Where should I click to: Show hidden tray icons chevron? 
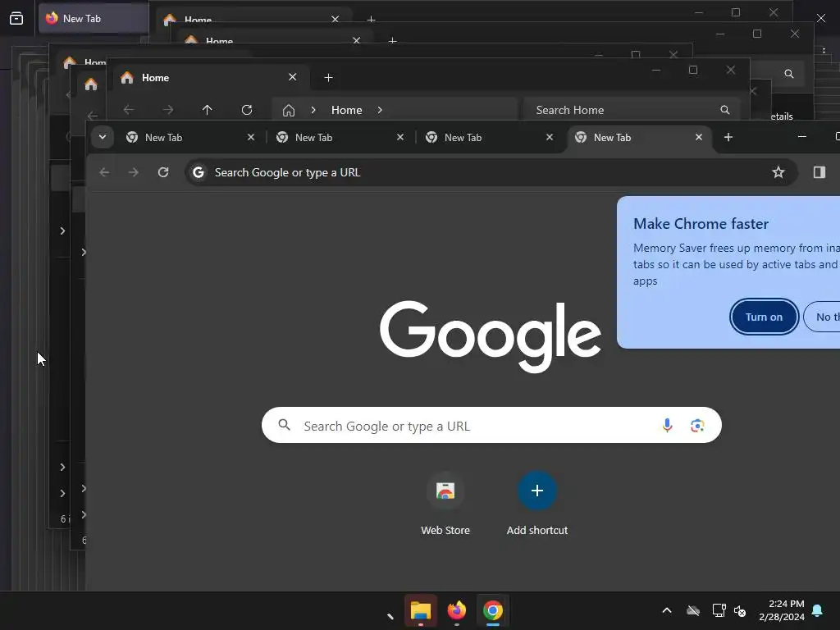point(667,610)
